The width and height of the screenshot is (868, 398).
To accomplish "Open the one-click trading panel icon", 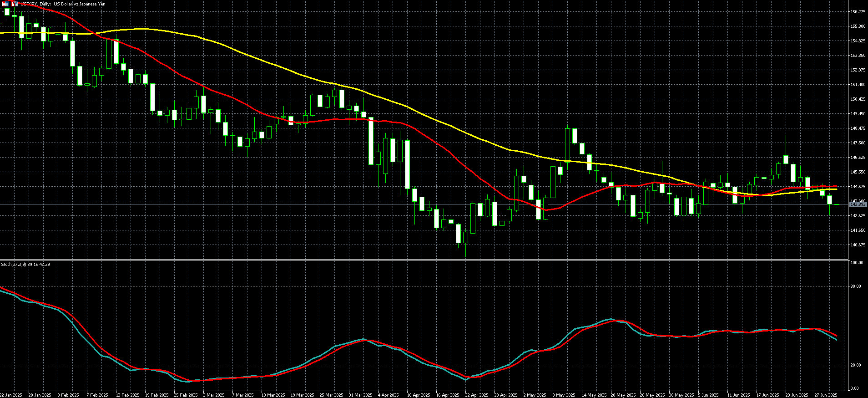I will (5, 4).
